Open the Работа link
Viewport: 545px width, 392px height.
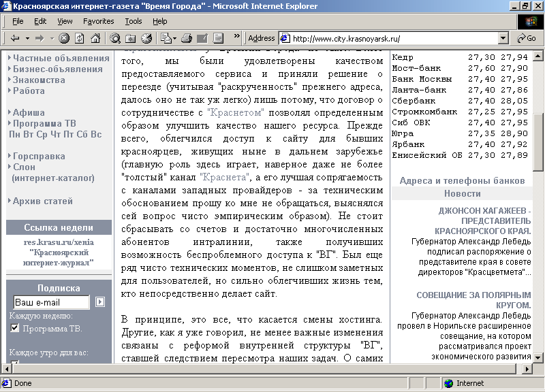pos(29,91)
